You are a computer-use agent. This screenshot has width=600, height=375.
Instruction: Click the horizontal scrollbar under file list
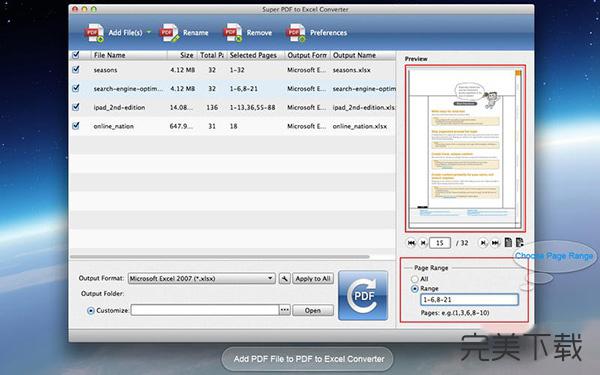220,257
